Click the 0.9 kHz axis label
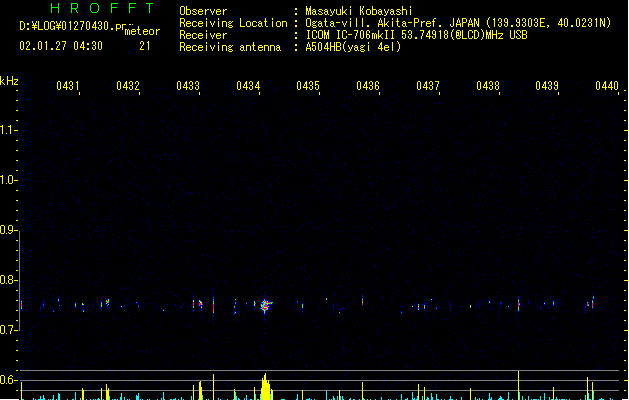Image resolution: width=629 pixels, height=400 pixels. click(8, 229)
